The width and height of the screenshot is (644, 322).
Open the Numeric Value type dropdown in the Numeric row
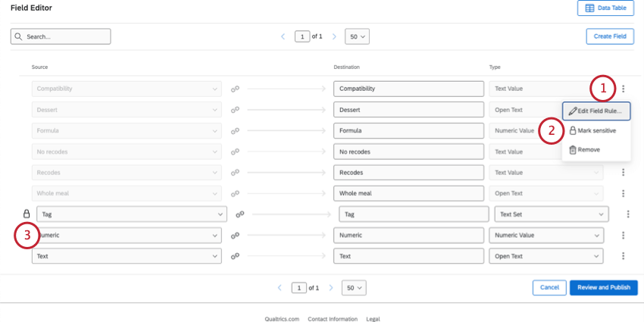(546, 236)
